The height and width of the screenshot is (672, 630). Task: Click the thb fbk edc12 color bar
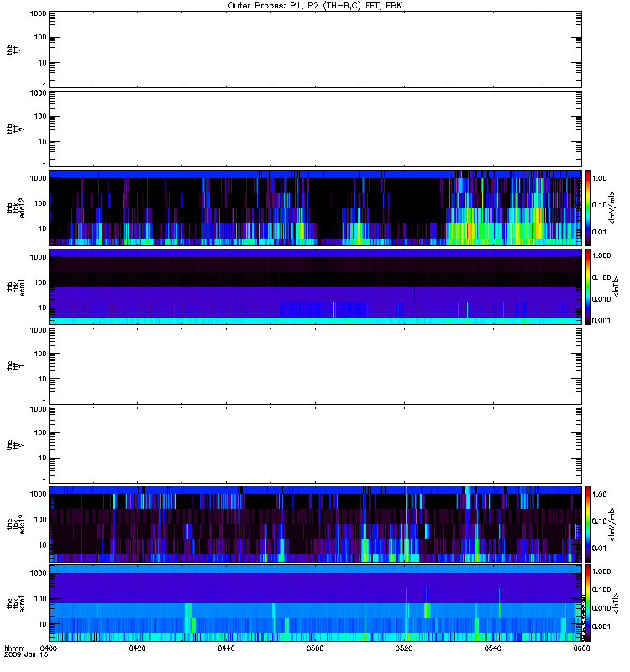pyautogui.click(x=588, y=207)
